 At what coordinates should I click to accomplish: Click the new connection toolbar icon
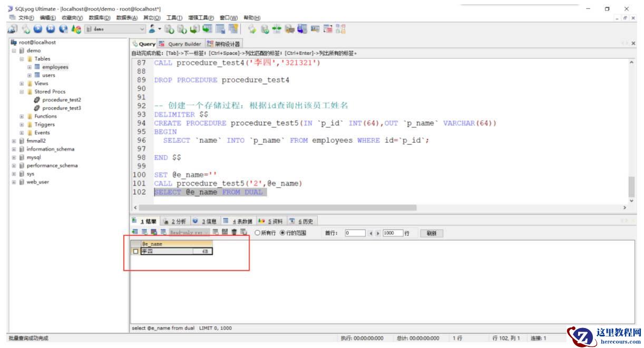(12, 29)
